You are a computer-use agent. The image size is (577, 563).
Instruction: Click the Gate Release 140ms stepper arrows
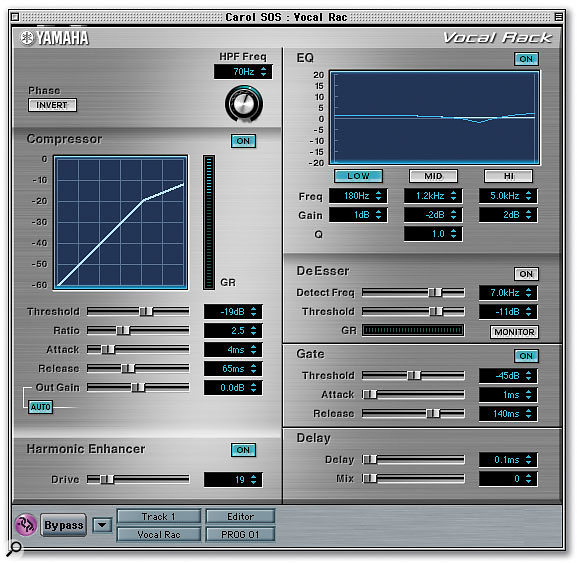528,414
